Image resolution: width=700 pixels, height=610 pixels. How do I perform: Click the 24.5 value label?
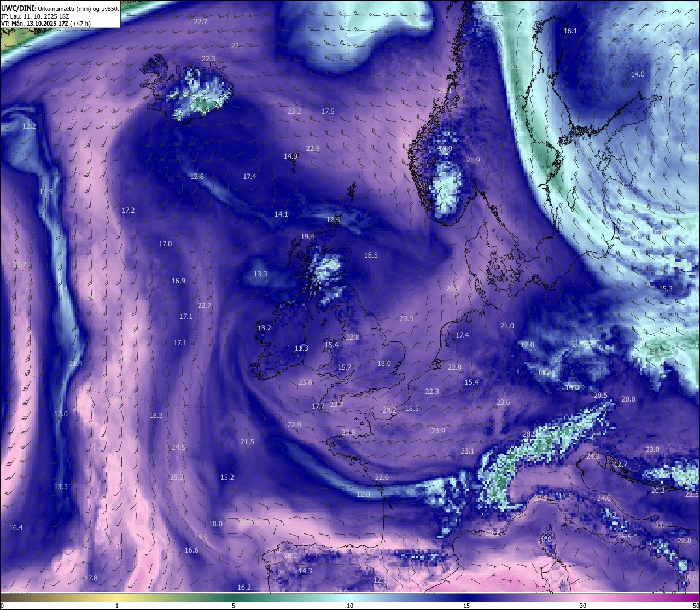coord(178,448)
